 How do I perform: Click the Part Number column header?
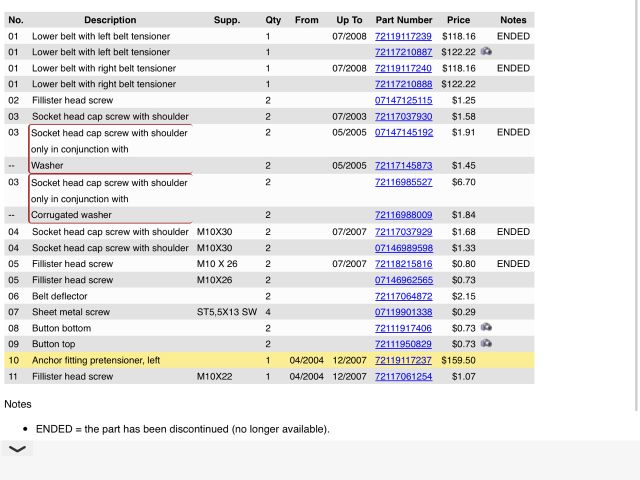click(x=404, y=20)
